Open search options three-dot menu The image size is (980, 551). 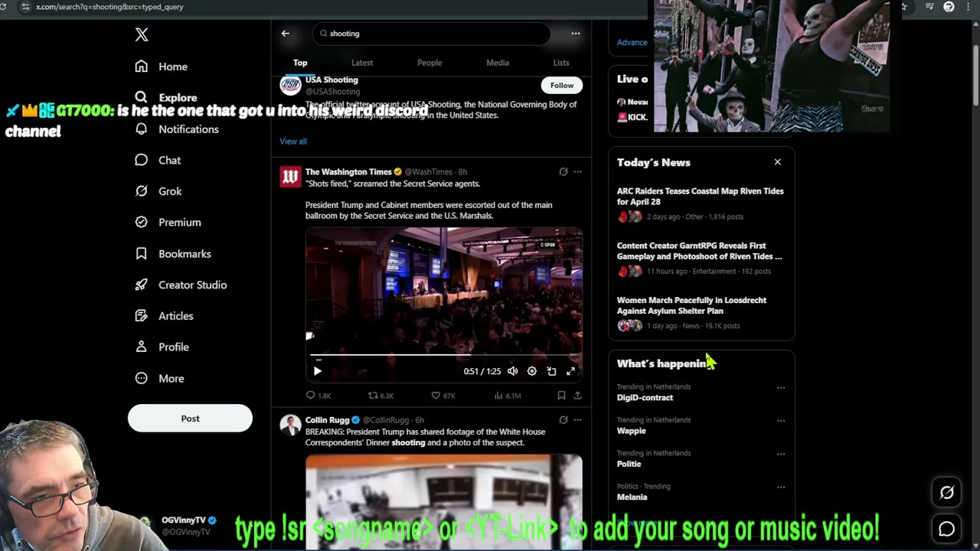[576, 34]
